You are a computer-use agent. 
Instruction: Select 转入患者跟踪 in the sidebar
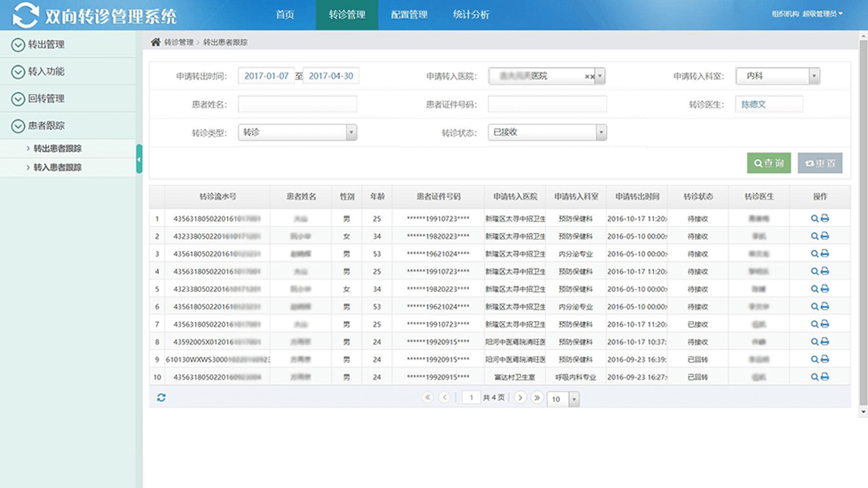58,168
